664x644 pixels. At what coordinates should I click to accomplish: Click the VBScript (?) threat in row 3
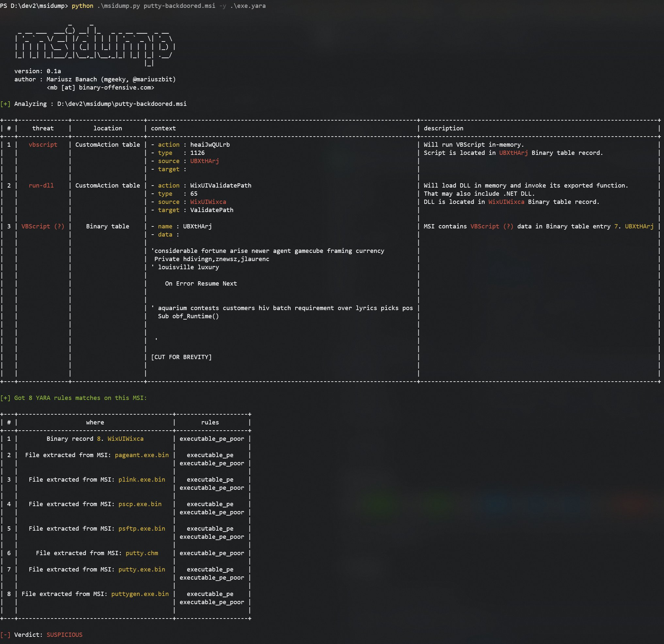click(x=43, y=226)
